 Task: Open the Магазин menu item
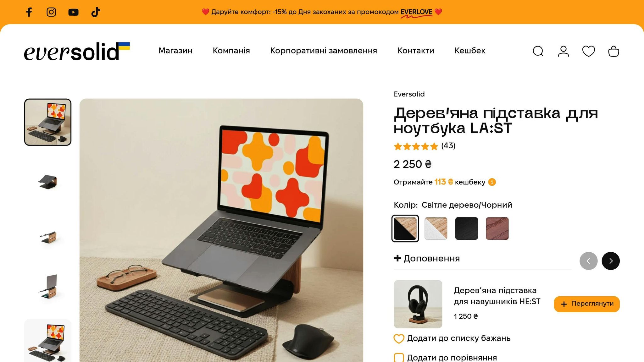click(175, 51)
